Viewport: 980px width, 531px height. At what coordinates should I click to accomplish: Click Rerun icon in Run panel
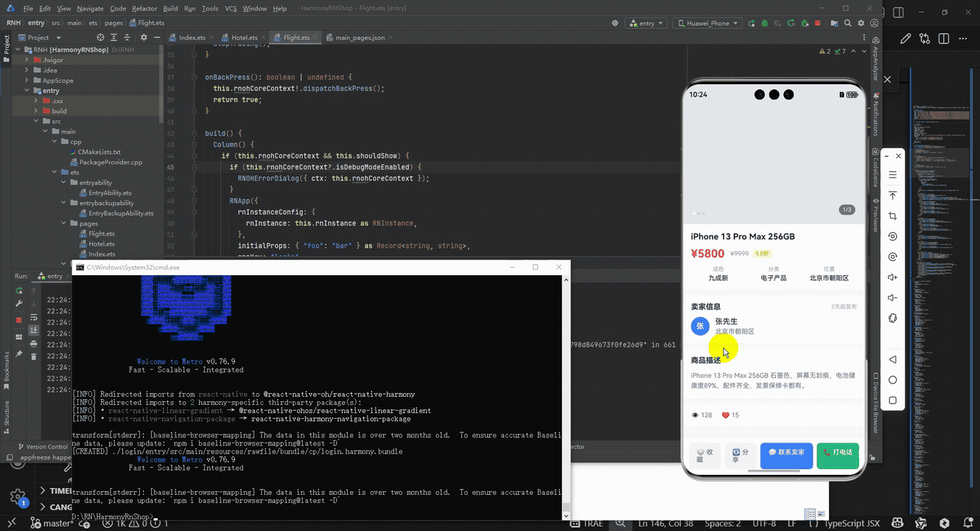[x=19, y=291]
